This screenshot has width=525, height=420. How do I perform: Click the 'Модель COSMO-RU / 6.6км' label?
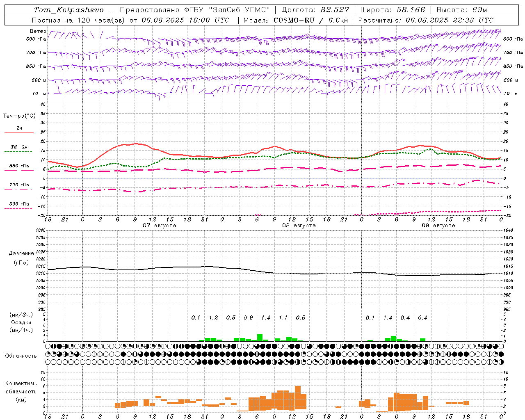point(295,20)
